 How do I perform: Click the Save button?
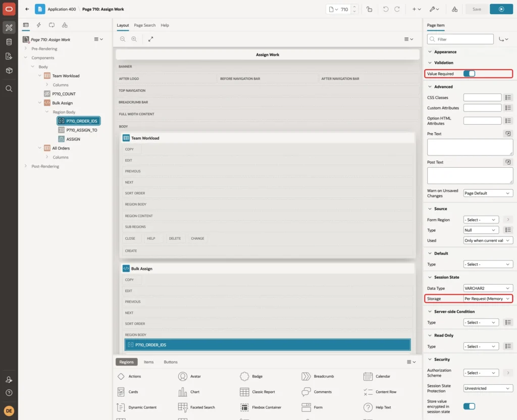pyautogui.click(x=477, y=9)
